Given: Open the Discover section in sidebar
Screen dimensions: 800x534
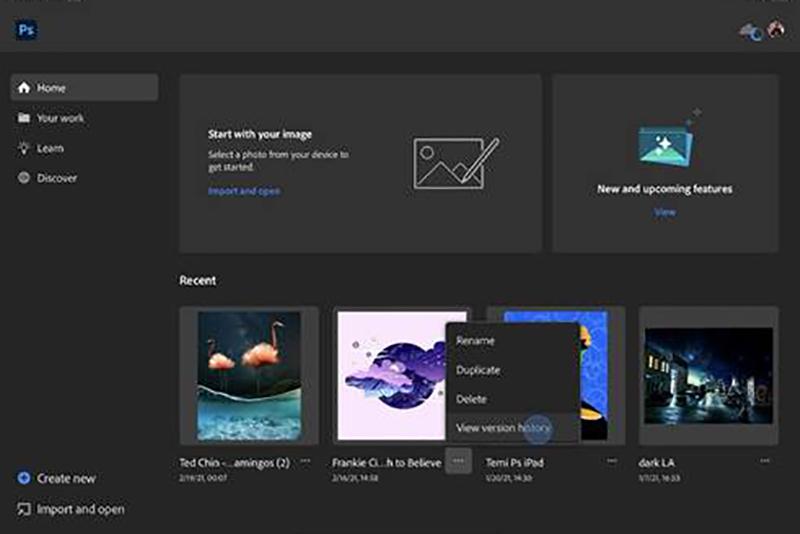Looking at the screenshot, I should click(56, 178).
